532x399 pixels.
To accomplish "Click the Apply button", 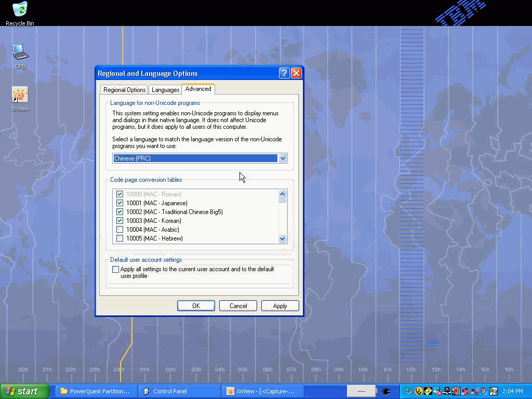I will 280,306.
